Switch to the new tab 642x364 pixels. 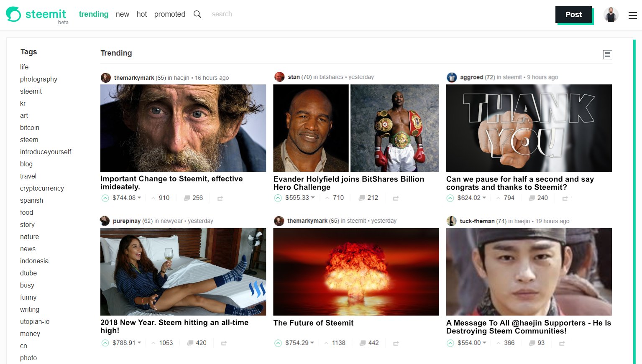click(x=123, y=14)
